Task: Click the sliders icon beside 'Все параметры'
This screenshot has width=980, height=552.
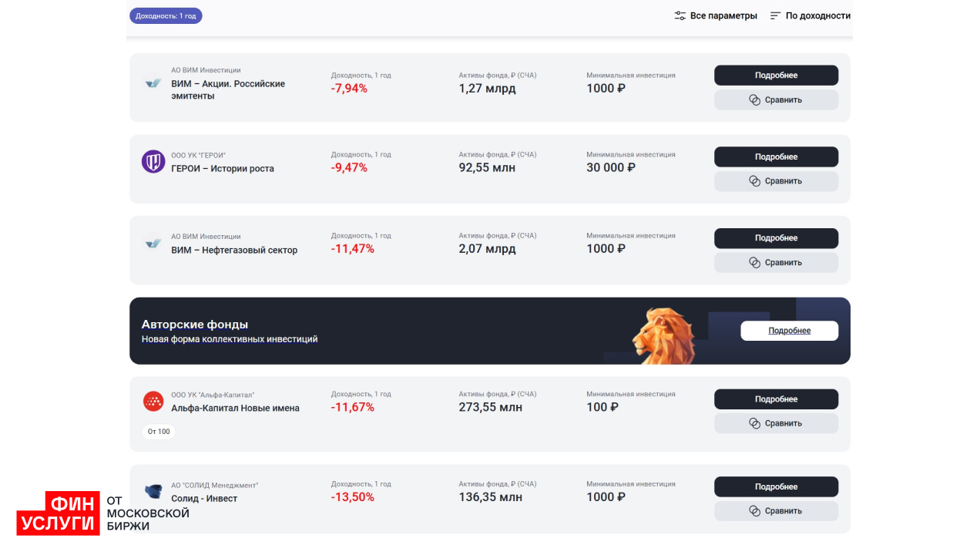Action: point(680,15)
